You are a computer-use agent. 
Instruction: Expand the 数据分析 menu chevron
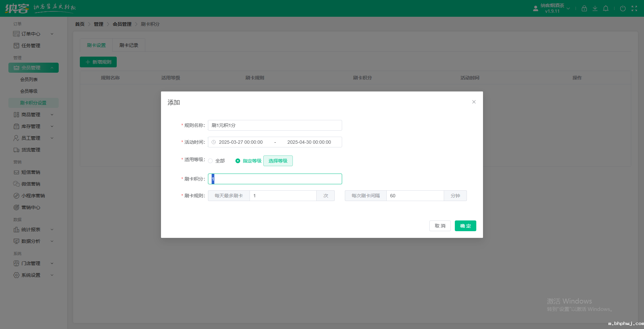point(52,241)
